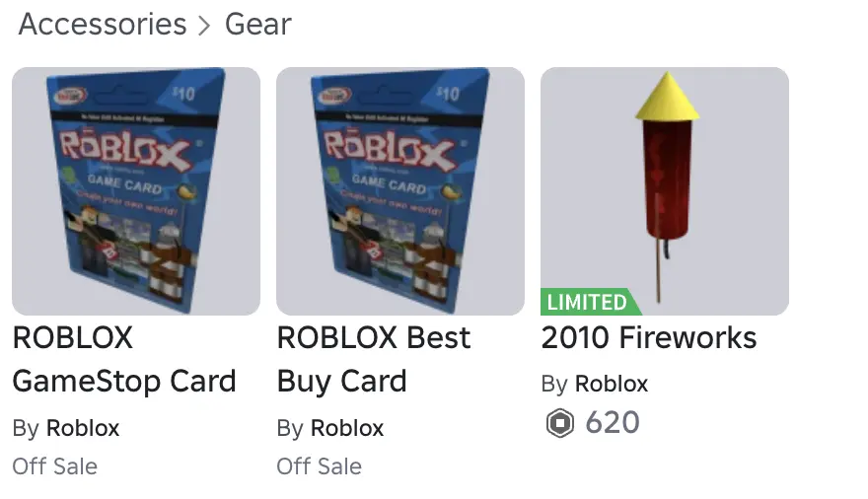This screenshot has width=868, height=499.
Task: Click the breadcrumb chevron arrow
Action: pyautogui.click(x=205, y=26)
